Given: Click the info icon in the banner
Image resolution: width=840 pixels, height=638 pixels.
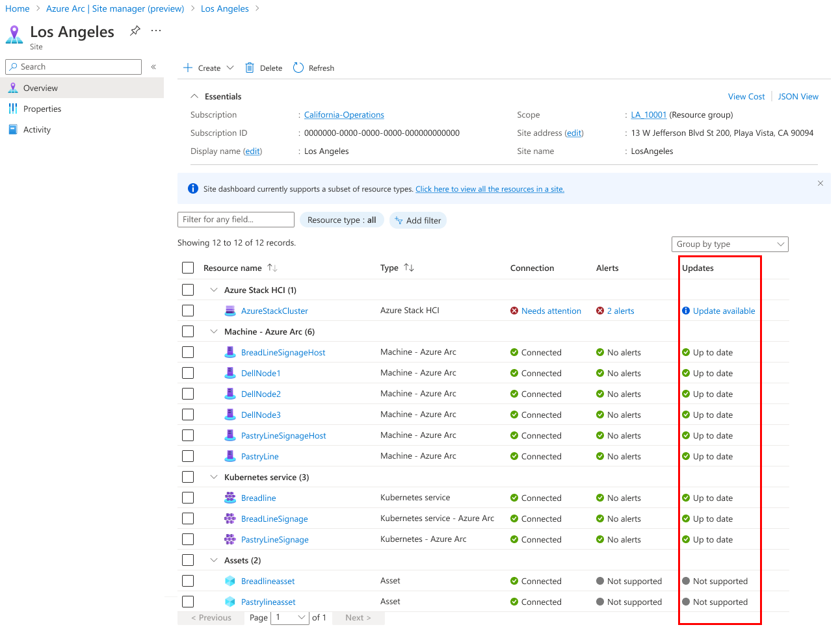Looking at the screenshot, I should [x=193, y=188].
